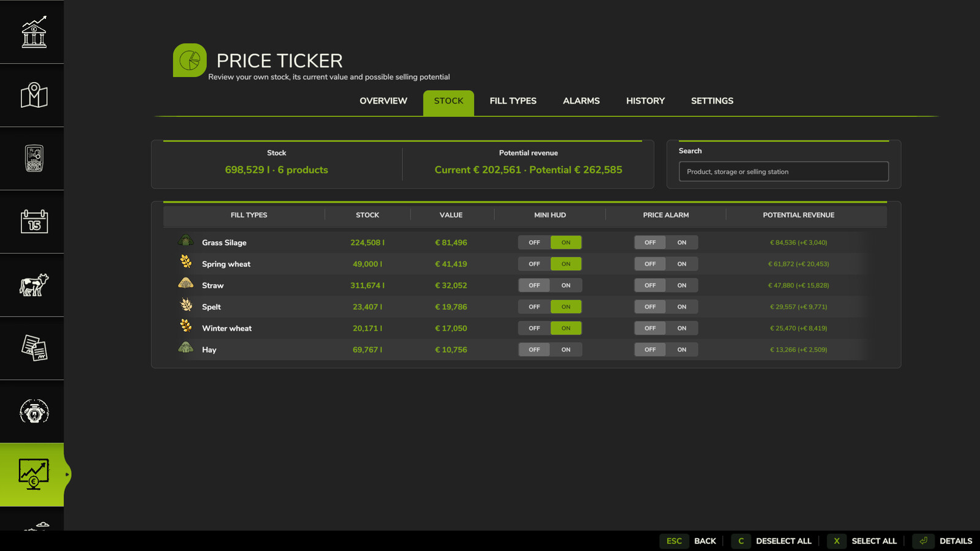Click the Grass Silage value € 81,496
The height and width of the screenshot is (551, 980).
pyautogui.click(x=451, y=242)
